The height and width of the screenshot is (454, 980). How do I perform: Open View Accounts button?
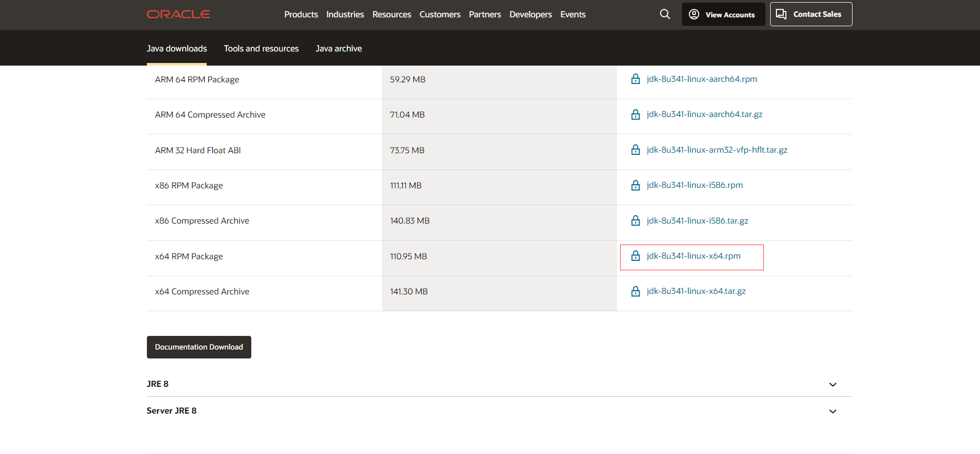(x=723, y=15)
